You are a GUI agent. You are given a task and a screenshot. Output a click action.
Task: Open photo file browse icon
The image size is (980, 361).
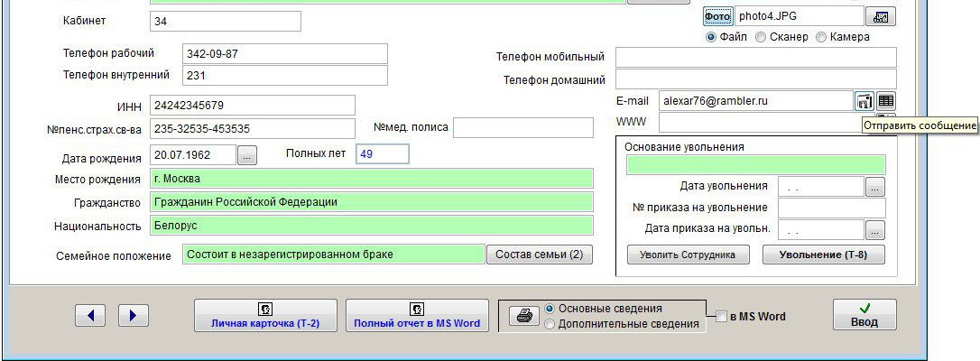click(x=881, y=17)
